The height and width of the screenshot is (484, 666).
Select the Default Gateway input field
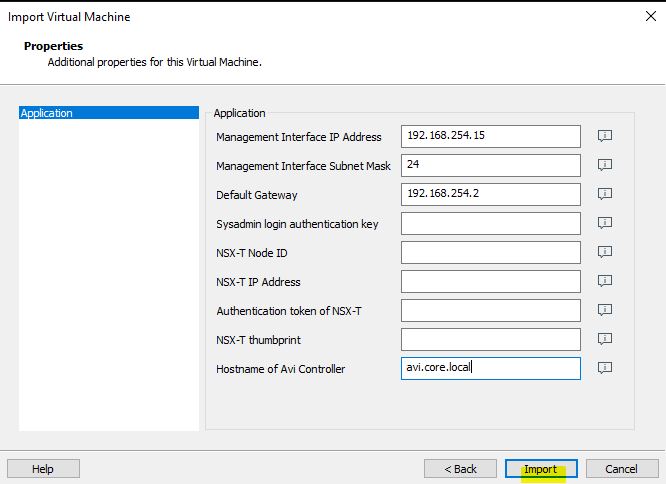[491, 194]
